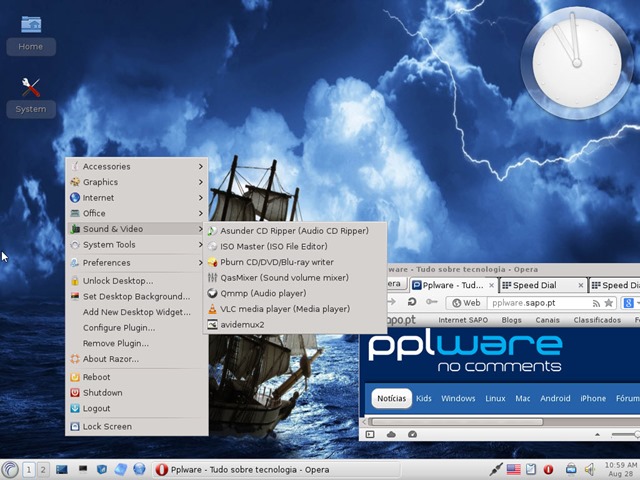Launch Qmmp audio player
640x480 pixels.
coord(294,293)
